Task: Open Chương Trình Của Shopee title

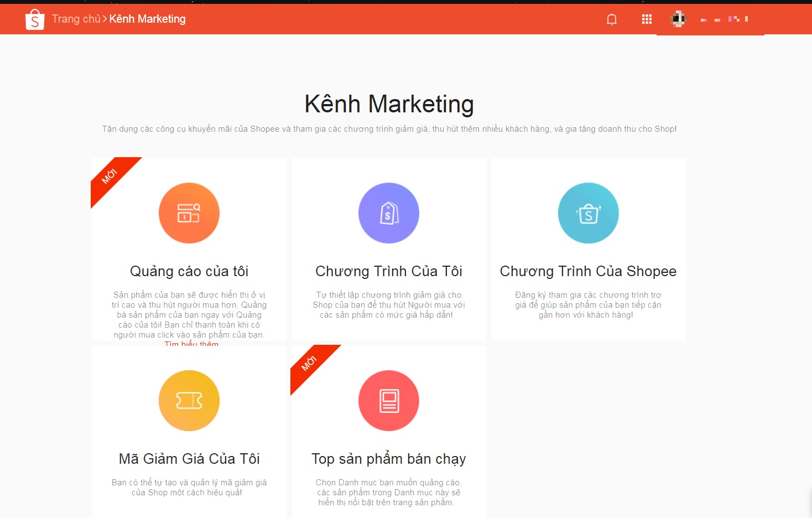Action: pos(589,271)
